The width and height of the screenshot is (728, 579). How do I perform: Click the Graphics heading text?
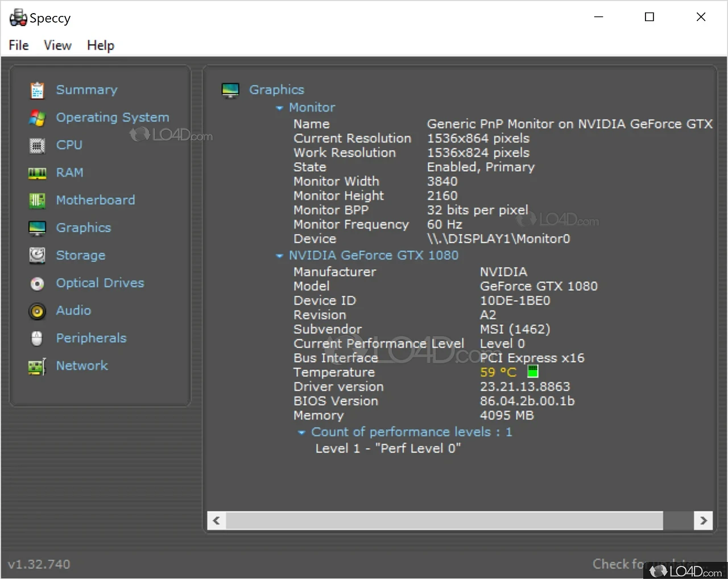[x=276, y=90]
